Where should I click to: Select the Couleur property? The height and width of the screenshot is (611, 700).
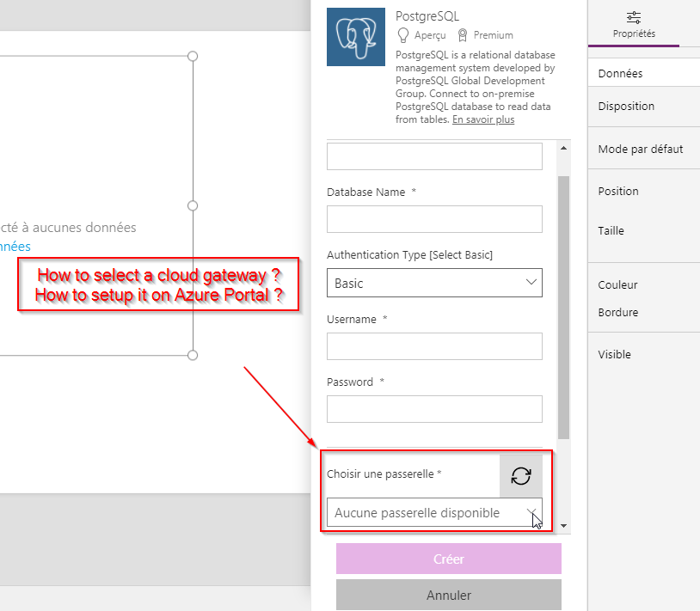pyautogui.click(x=617, y=285)
